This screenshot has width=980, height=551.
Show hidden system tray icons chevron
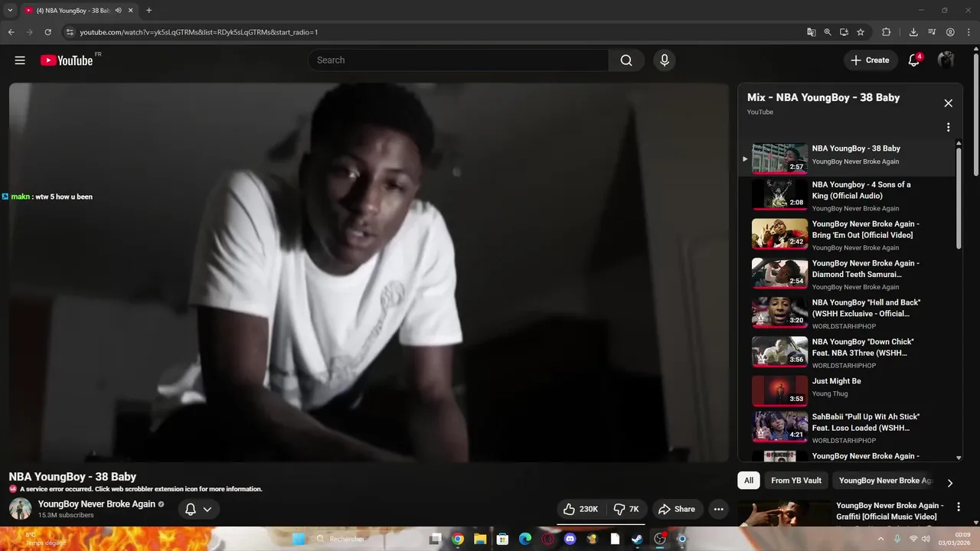pyautogui.click(x=880, y=539)
